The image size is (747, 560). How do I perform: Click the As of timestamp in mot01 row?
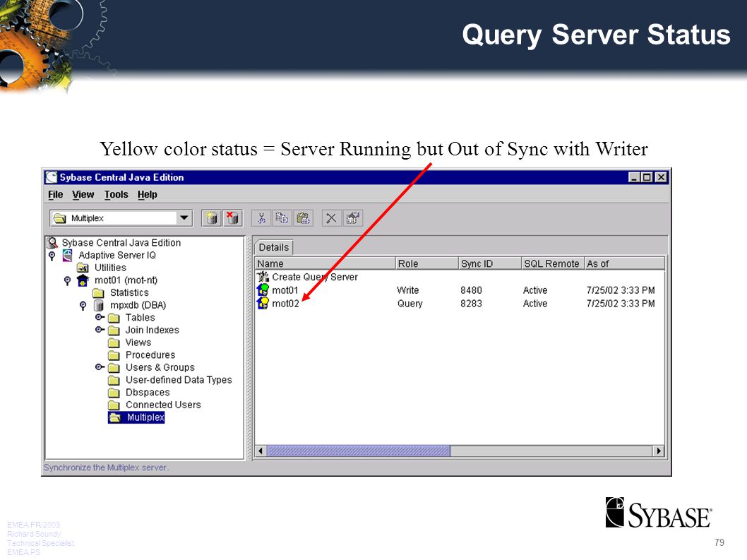point(621,290)
